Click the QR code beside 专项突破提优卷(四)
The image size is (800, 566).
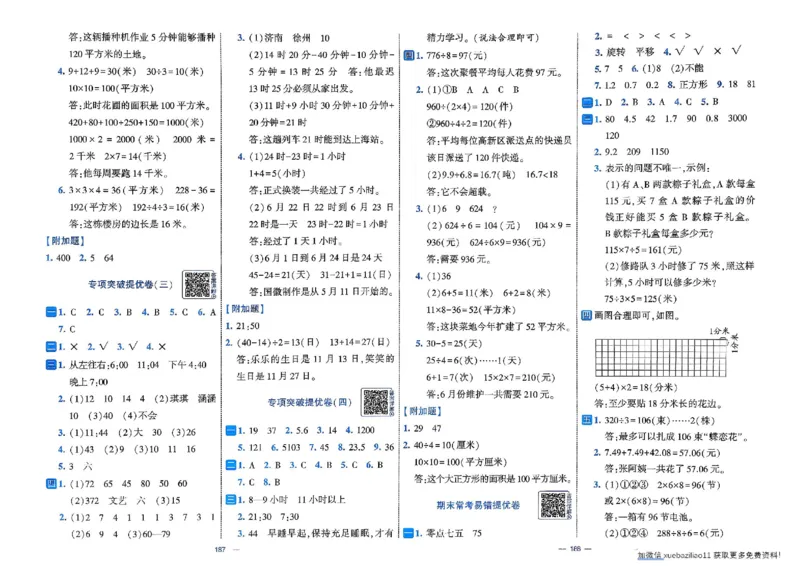tap(376, 402)
